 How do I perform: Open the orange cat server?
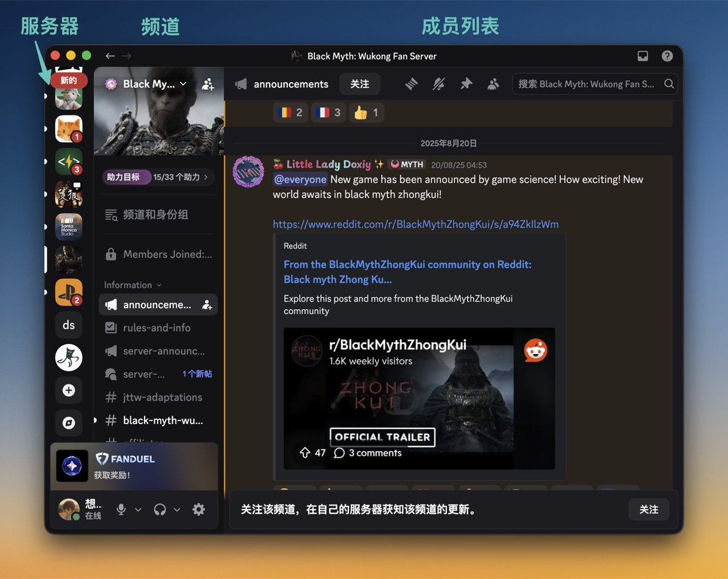pyautogui.click(x=69, y=129)
